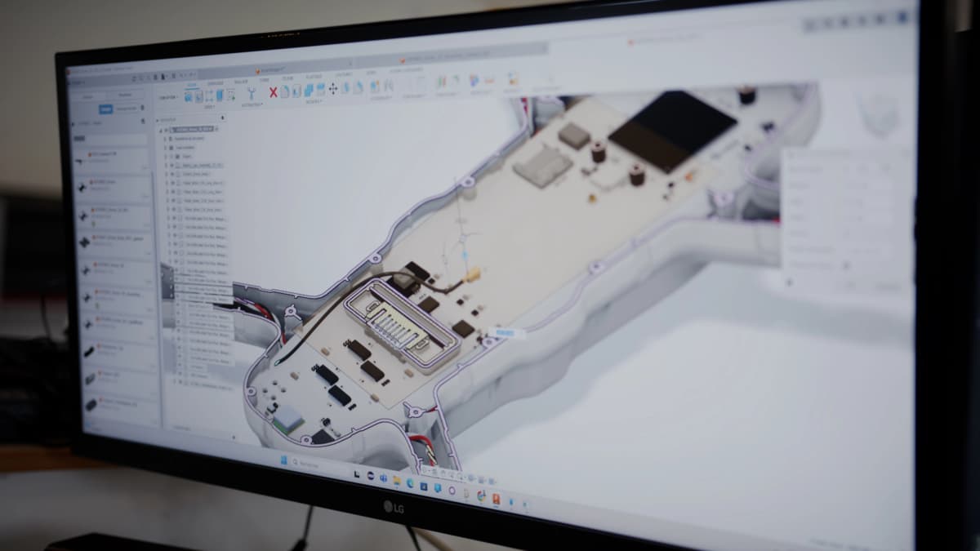The width and height of the screenshot is (980, 551).
Task: Click the blue fork-shaped Automate icon
Action: pyautogui.click(x=251, y=93)
